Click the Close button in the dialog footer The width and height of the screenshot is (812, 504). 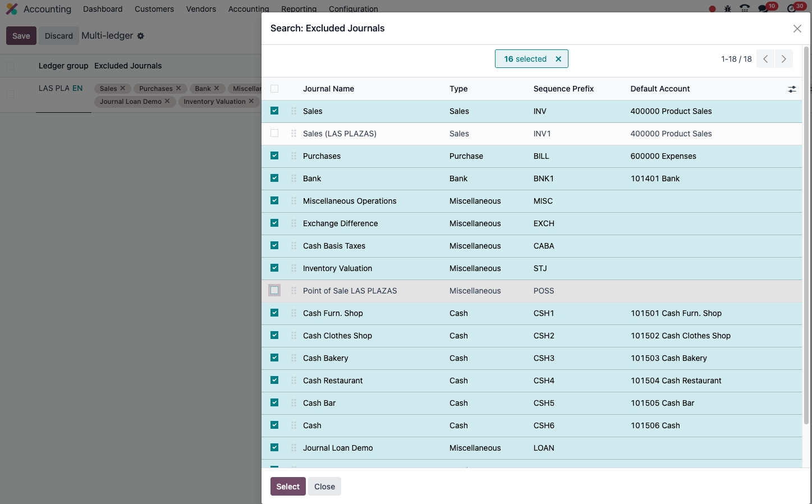(324, 487)
